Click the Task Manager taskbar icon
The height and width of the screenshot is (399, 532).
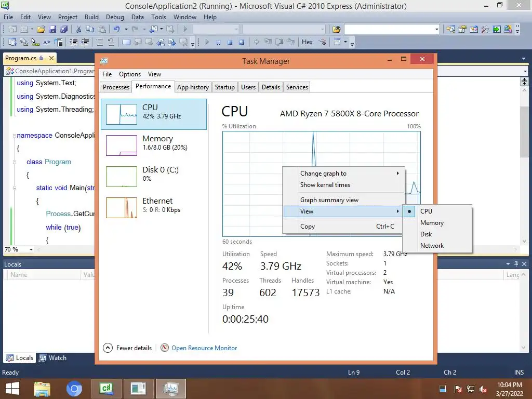pyautogui.click(x=171, y=389)
